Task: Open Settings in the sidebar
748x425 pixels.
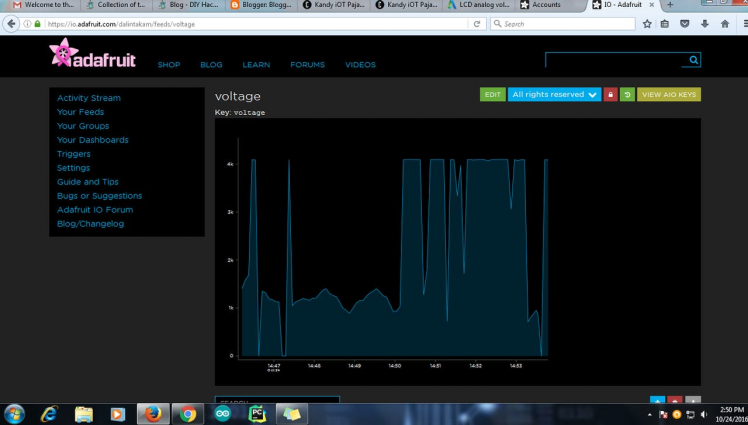Action: pos(73,168)
